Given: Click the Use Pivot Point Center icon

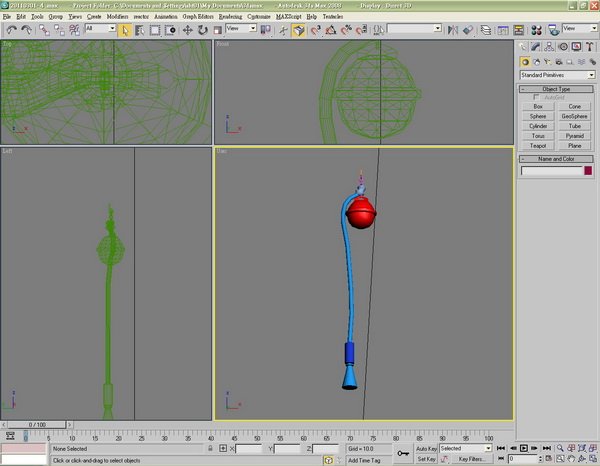Looking at the screenshot, I should click(x=265, y=30).
